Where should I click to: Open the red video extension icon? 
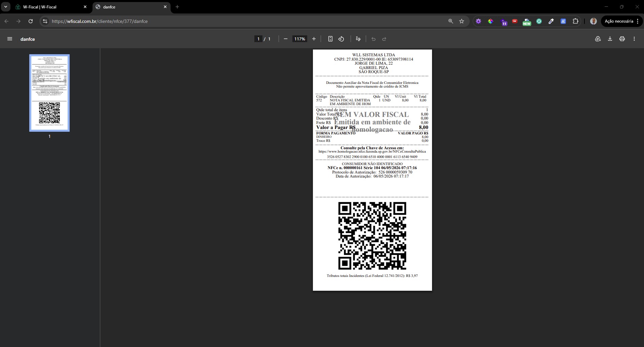(x=515, y=21)
